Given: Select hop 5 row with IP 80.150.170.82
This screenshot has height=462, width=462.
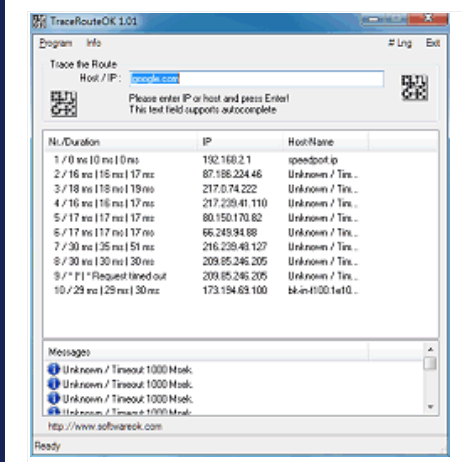Looking at the screenshot, I should tap(207, 218).
